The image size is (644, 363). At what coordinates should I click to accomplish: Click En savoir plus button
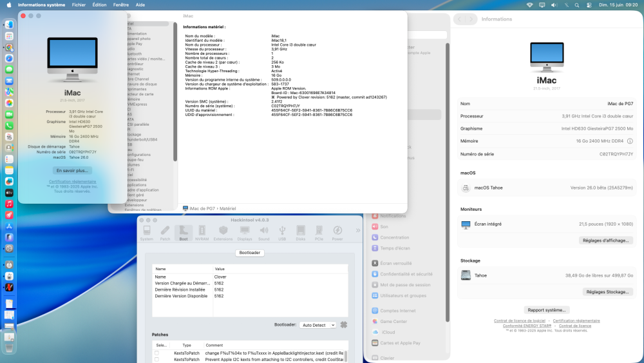click(72, 170)
